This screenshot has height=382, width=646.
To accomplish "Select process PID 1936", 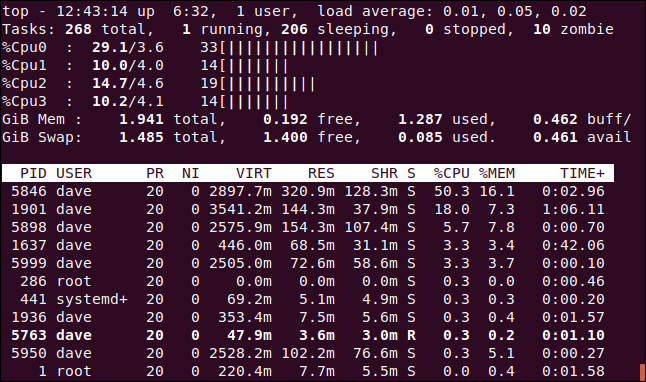I will 308,317.
